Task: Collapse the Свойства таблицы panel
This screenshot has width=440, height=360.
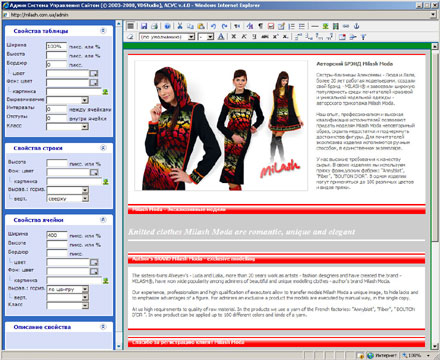Action: [103, 31]
